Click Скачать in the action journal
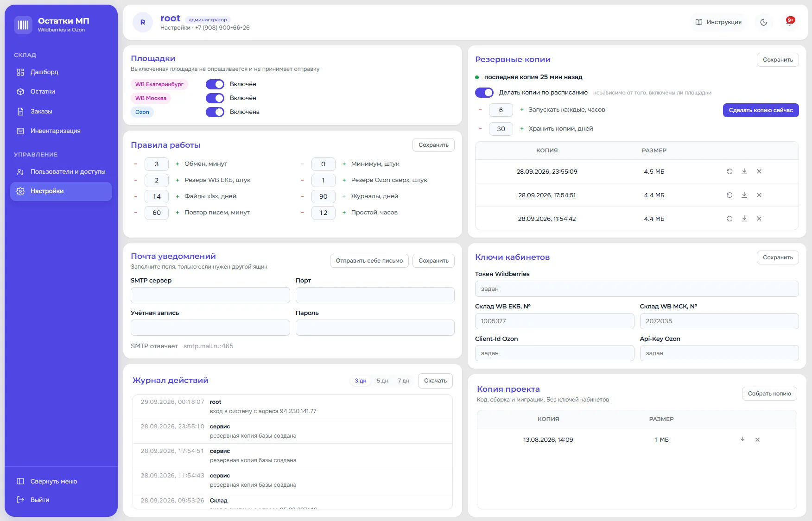The image size is (812, 521). [435, 381]
